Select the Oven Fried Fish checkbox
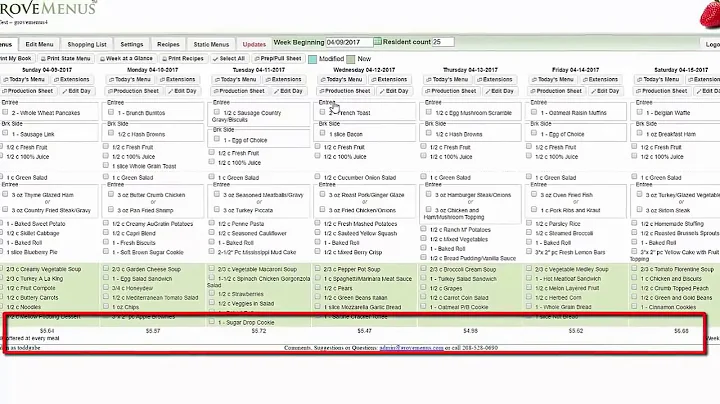 coord(534,194)
